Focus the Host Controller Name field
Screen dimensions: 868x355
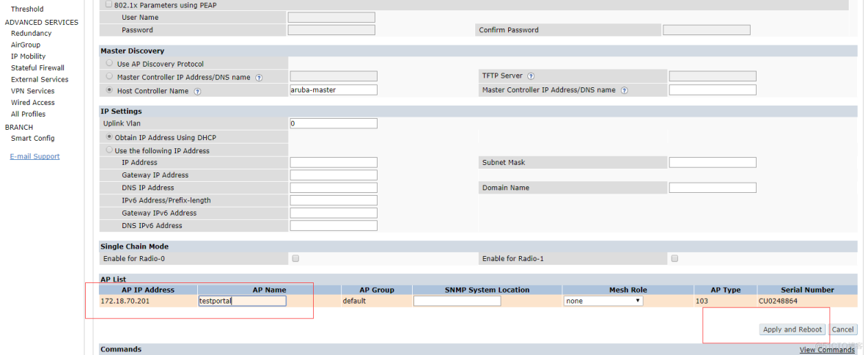click(x=334, y=89)
